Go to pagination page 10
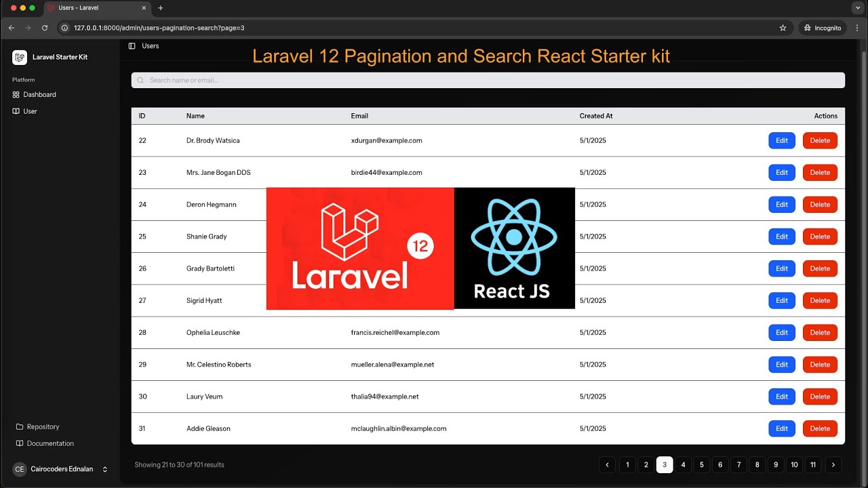 [x=794, y=465]
